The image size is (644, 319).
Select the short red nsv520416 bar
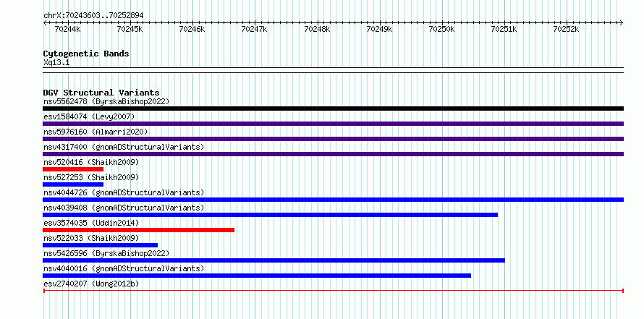pos(73,169)
